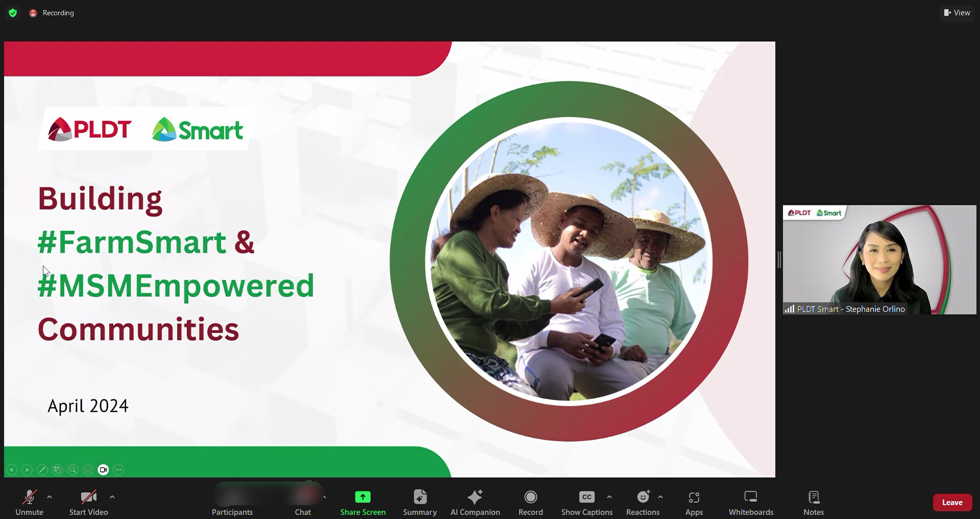Expand the arrow beside Reactions

click(660, 497)
